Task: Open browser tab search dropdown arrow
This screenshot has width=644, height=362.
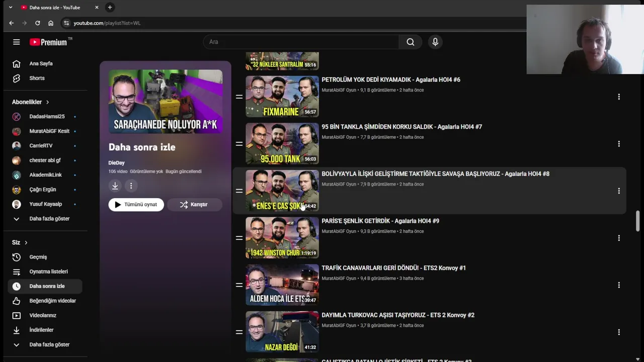Action: tap(10, 8)
